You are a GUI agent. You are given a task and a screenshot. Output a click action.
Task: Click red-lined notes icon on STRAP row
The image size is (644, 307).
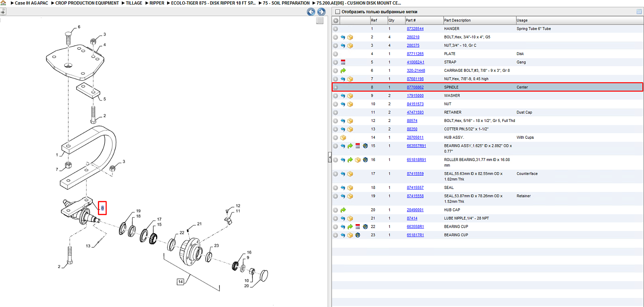[x=343, y=62]
